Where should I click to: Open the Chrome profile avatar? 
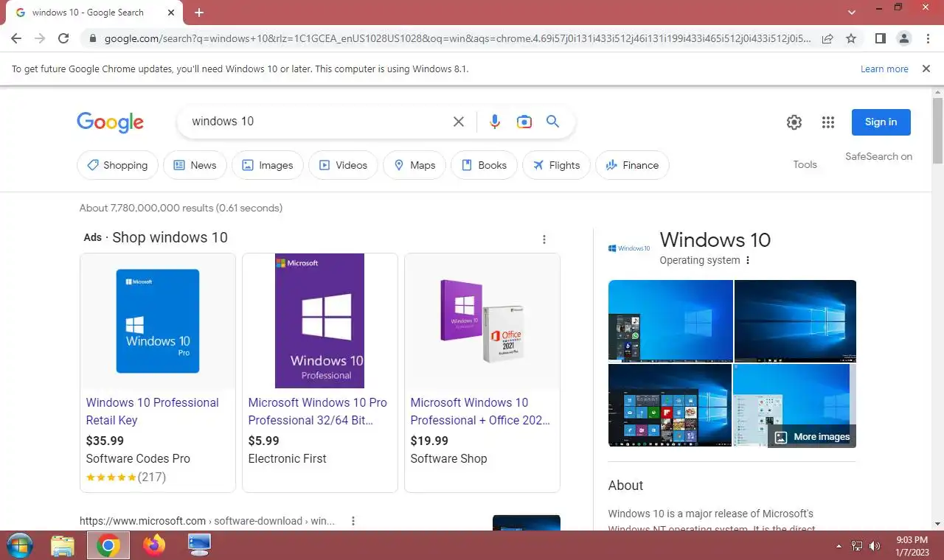(x=903, y=38)
